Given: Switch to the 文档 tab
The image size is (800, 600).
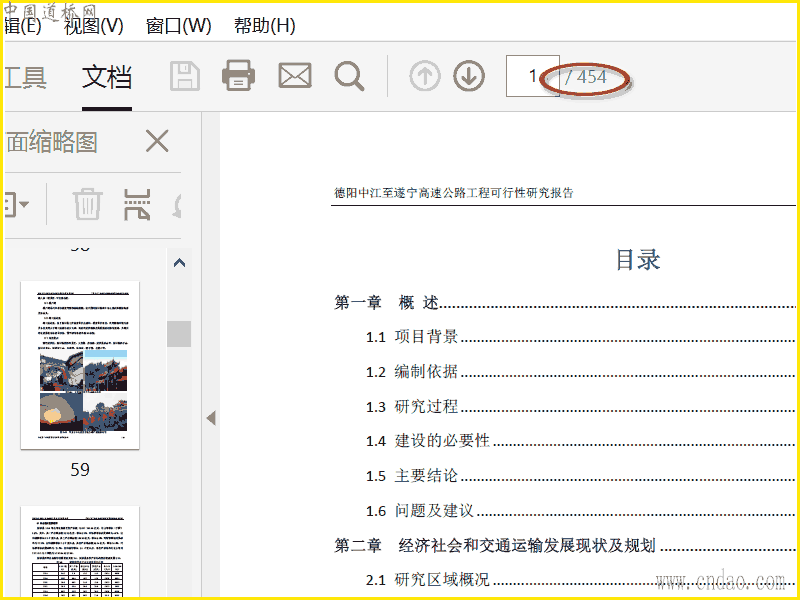Looking at the screenshot, I should (107, 78).
